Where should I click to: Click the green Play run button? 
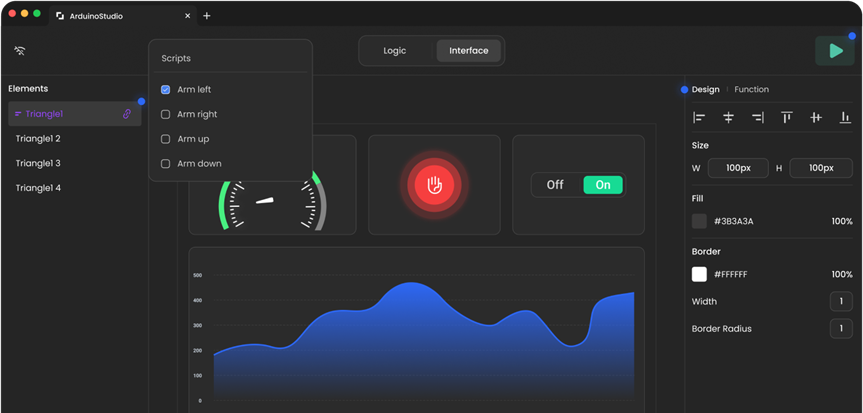[x=834, y=51]
